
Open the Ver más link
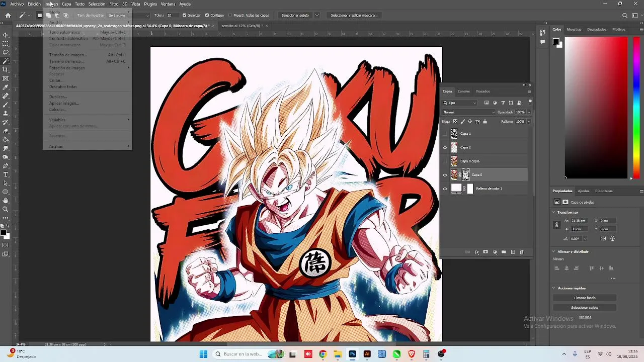[x=585, y=317]
